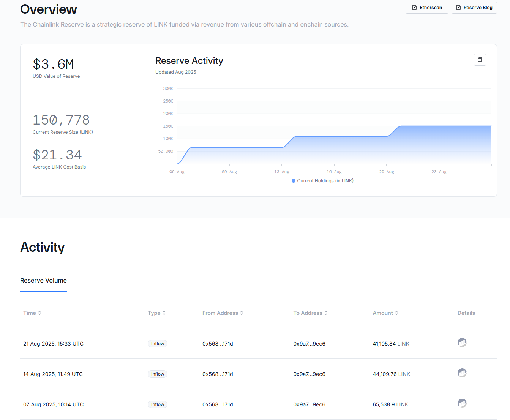Toggle Current Holdings legend series dot

point(294,181)
